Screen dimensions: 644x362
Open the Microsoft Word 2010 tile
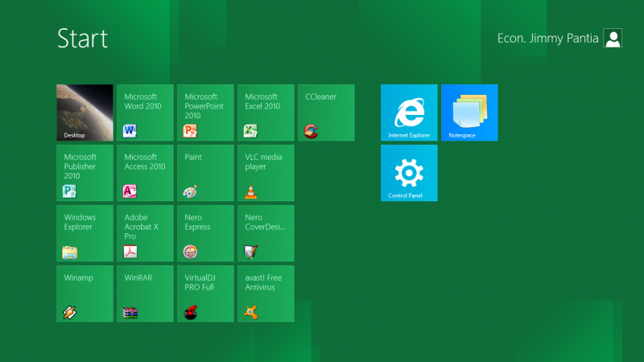[145, 113]
